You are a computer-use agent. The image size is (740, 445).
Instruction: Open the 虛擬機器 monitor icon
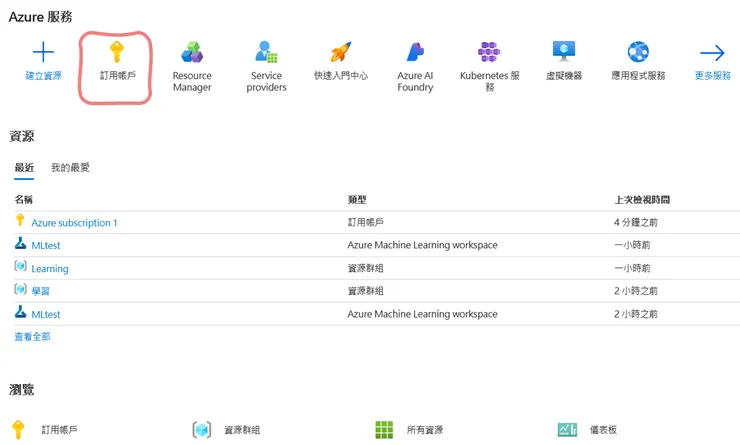[564, 51]
